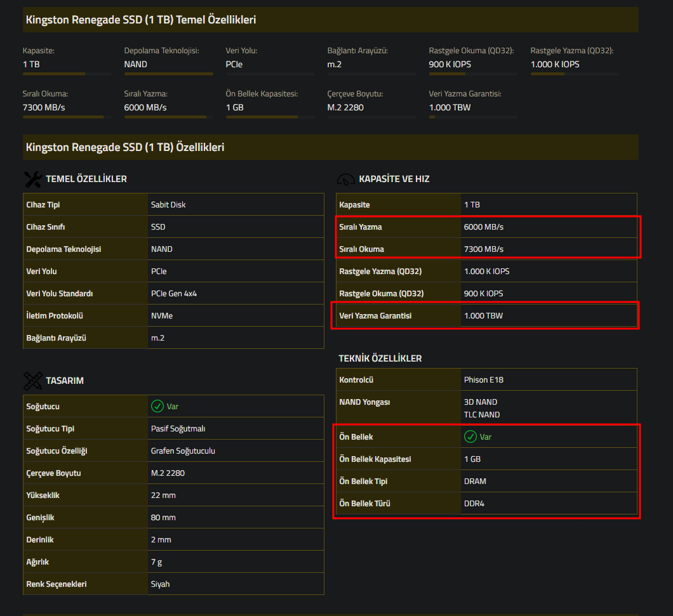
Task: Click the speedometer icon beside KAPASİTE VE HIZ
Action: pyautogui.click(x=346, y=180)
